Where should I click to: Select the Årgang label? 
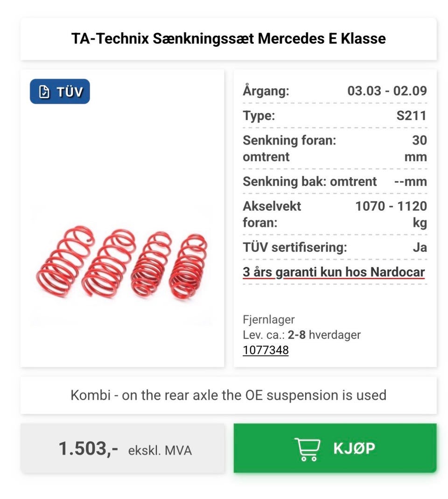(266, 91)
